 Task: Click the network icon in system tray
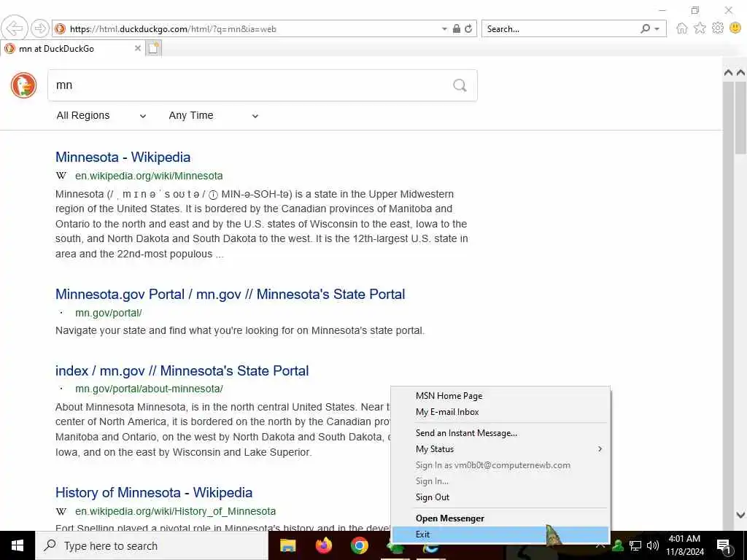click(x=635, y=545)
